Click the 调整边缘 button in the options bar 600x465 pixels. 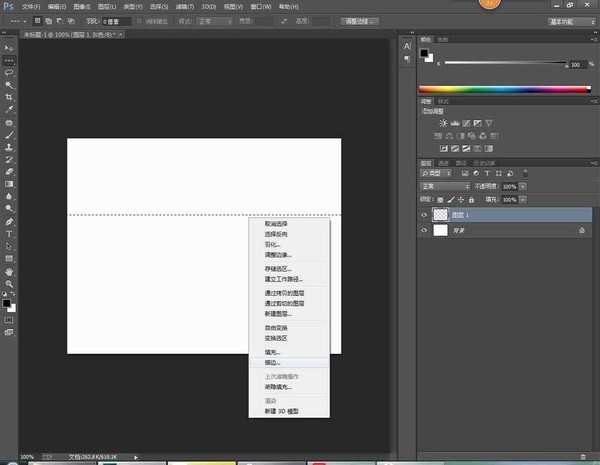[359, 20]
